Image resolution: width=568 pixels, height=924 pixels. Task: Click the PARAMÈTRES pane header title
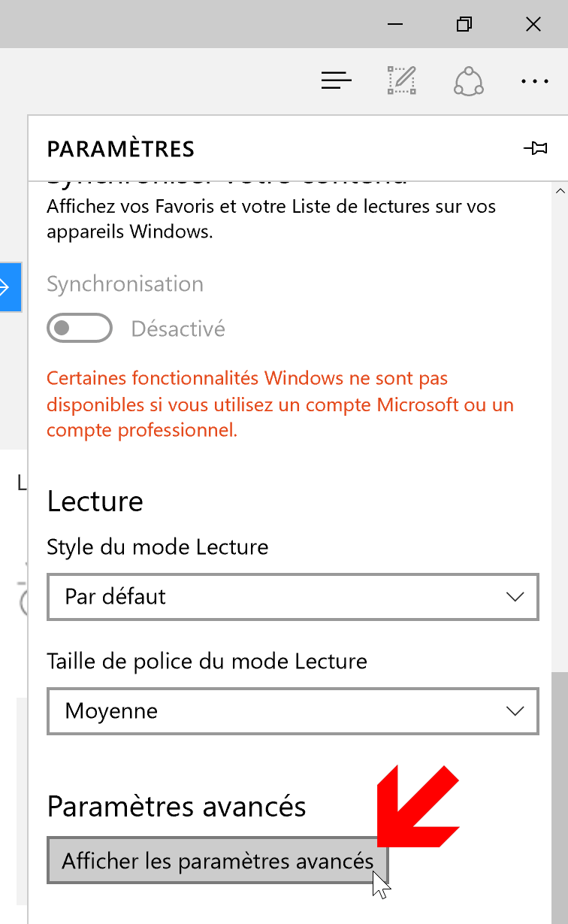121,149
